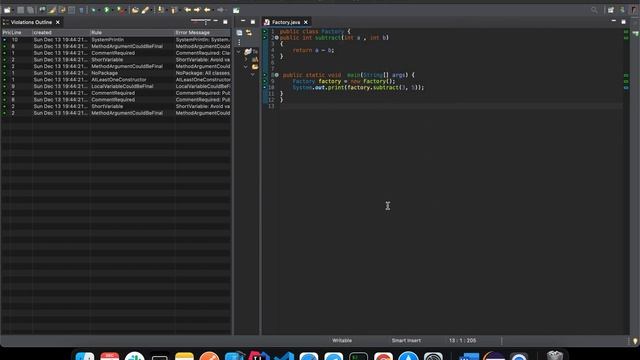The height and width of the screenshot is (360, 640).
Task: Go to Previous Annotation with up arrow icon
Action: pyautogui.click(x=174, y=10)
